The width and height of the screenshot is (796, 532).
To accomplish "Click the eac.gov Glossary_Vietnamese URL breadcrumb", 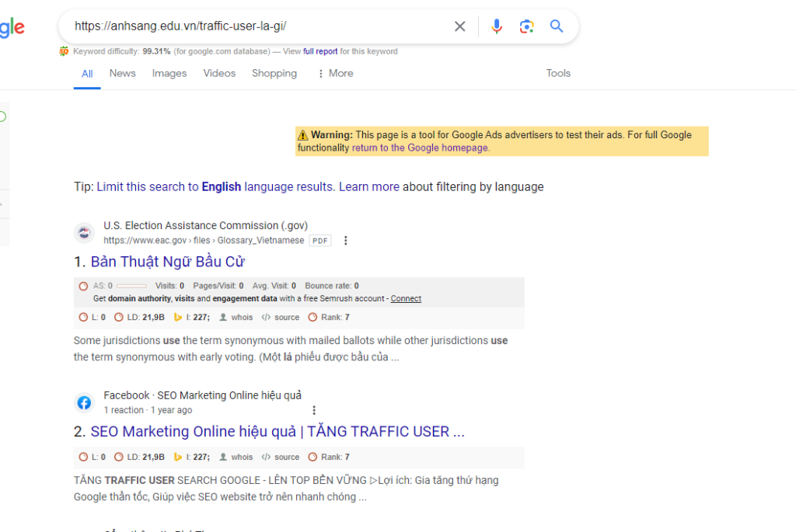I will pos(204,241).
